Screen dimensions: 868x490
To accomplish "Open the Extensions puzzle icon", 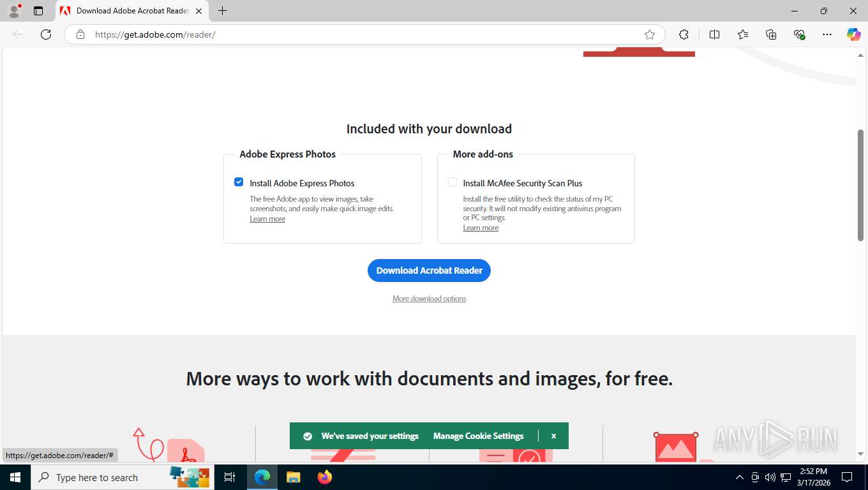I will [x=684, y=34].
